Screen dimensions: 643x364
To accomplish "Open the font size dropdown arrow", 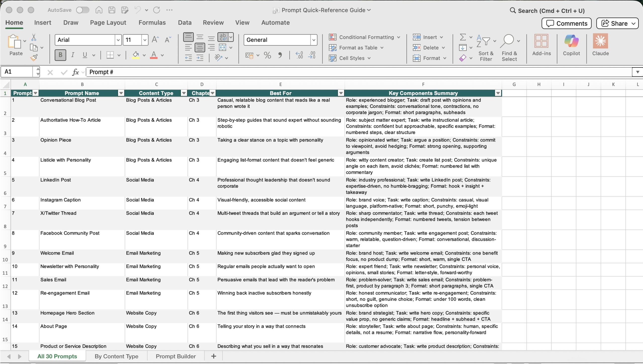I will (145, 40).
